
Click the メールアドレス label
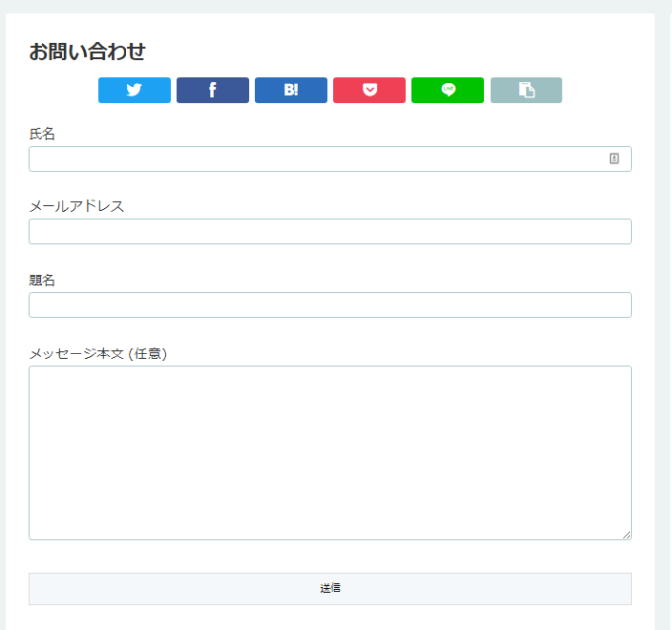[x=76, y=206]
